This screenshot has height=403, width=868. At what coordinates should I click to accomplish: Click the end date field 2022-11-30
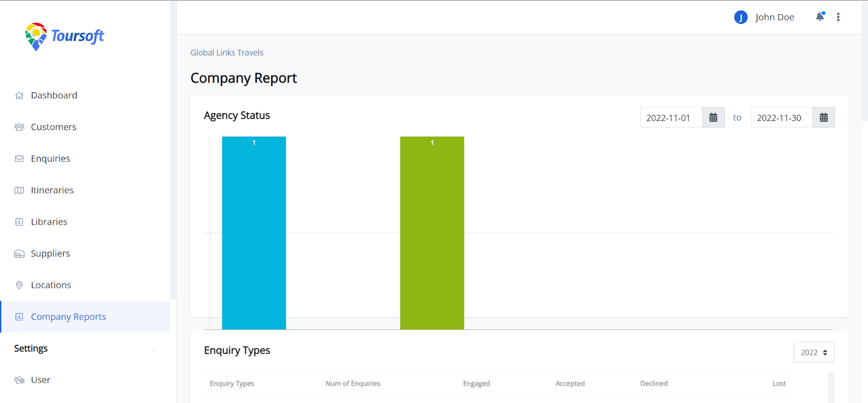pos(782,118)
